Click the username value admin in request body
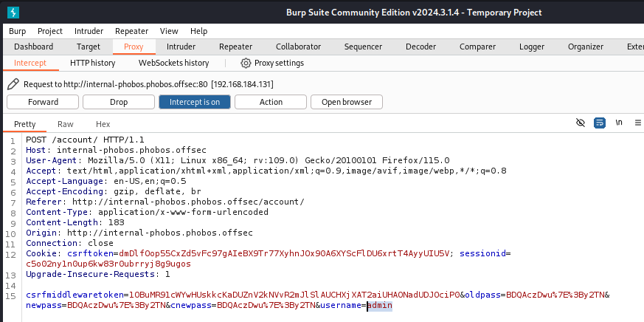 380,305
